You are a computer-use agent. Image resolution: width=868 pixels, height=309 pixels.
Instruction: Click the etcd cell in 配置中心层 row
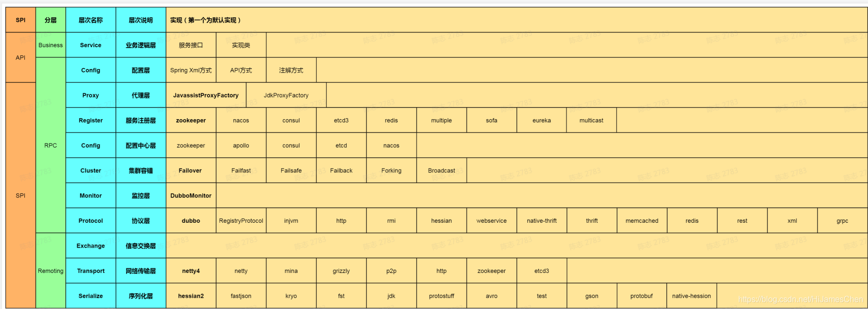tap(342, 146)
